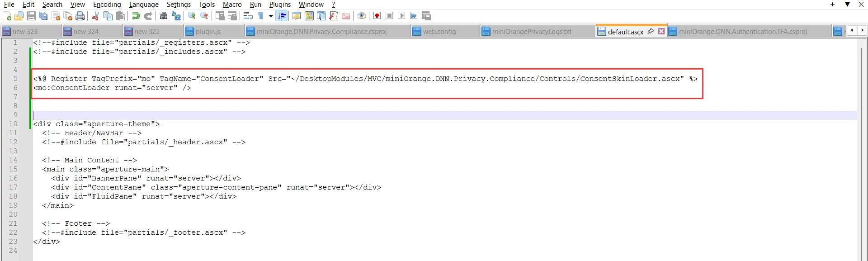Pin the default.ascx tab
This screenshot has height=261, width=868.
[x=651, y=31]
